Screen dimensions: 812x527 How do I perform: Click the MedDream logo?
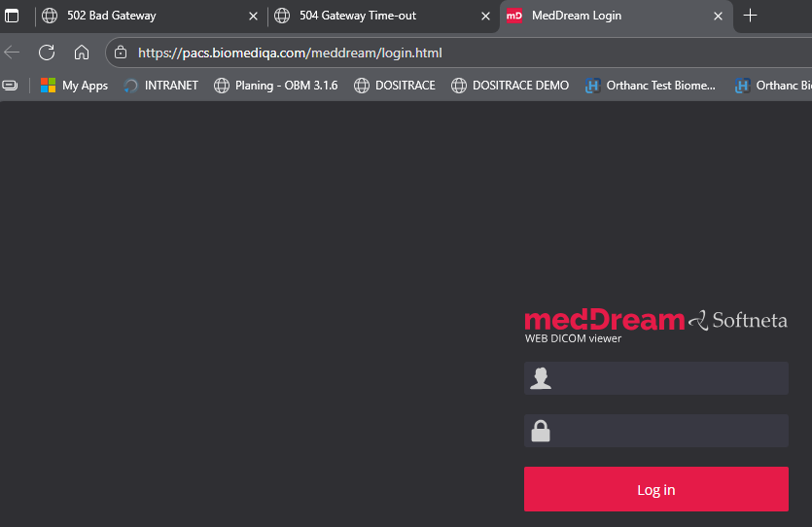click(x=604, y=320)
